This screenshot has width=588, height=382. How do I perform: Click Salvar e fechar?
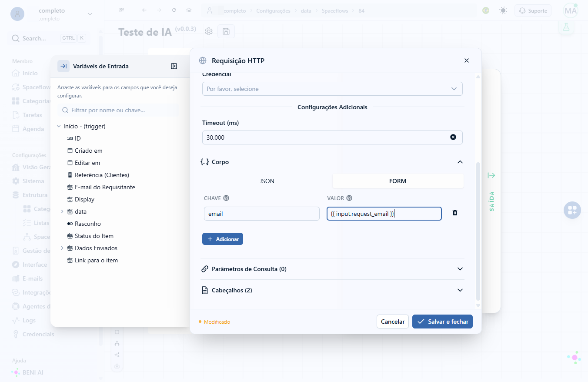442,322
